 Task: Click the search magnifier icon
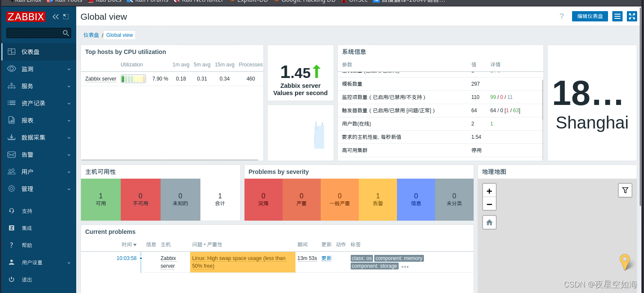coord(66,33)
